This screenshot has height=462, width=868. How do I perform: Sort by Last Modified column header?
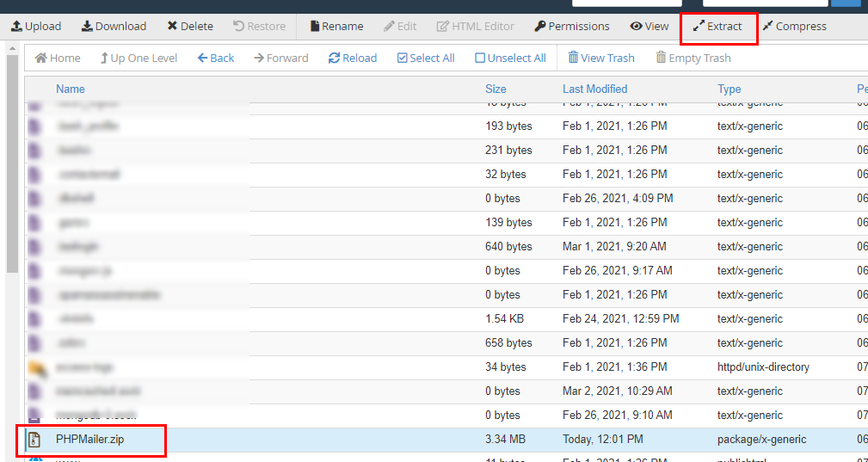594,89
